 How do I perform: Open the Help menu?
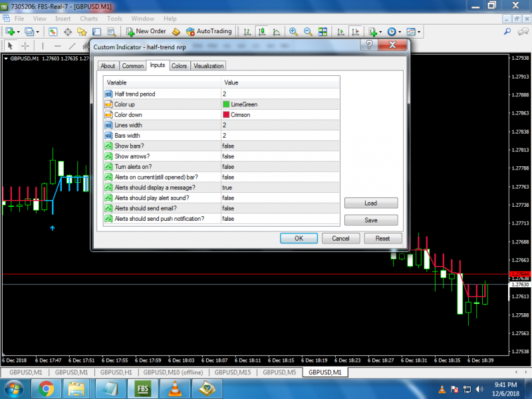[x=170, y=19]
